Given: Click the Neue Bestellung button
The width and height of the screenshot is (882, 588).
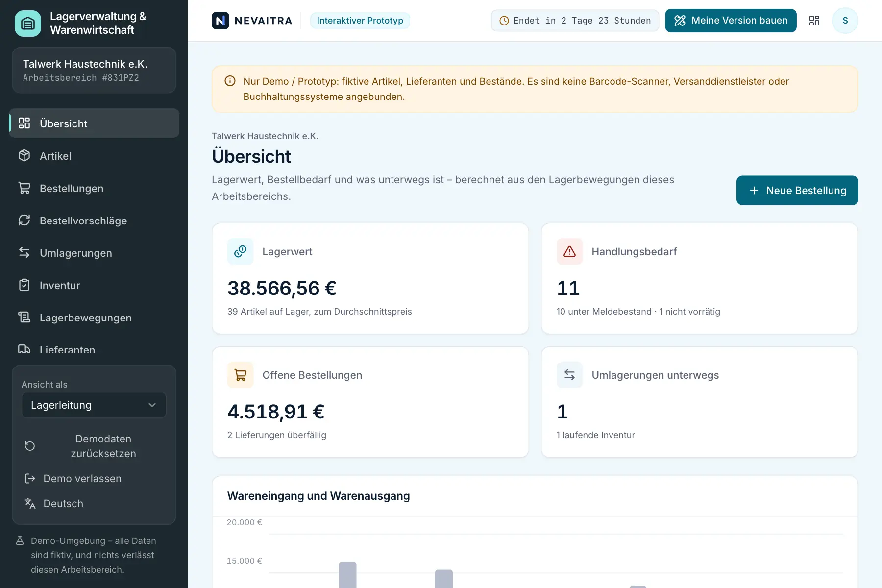Looking at the screenshot, I should tap(797, 191).
